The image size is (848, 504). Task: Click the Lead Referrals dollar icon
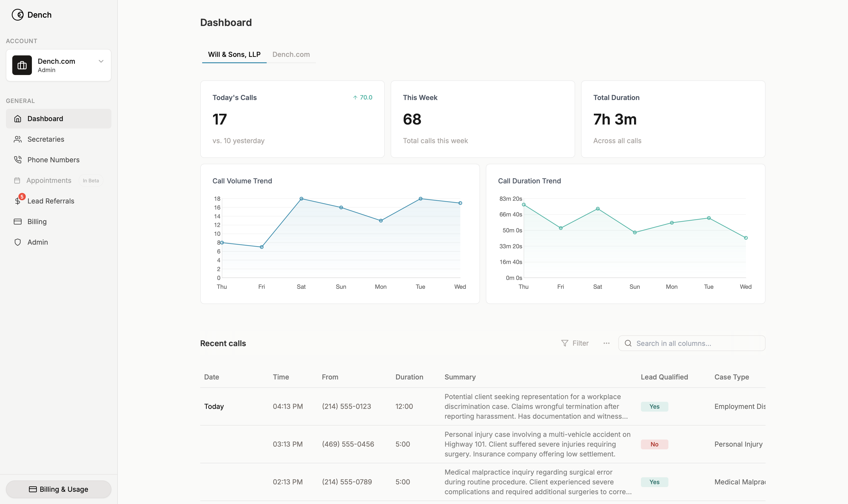click(x=18, y=201)
